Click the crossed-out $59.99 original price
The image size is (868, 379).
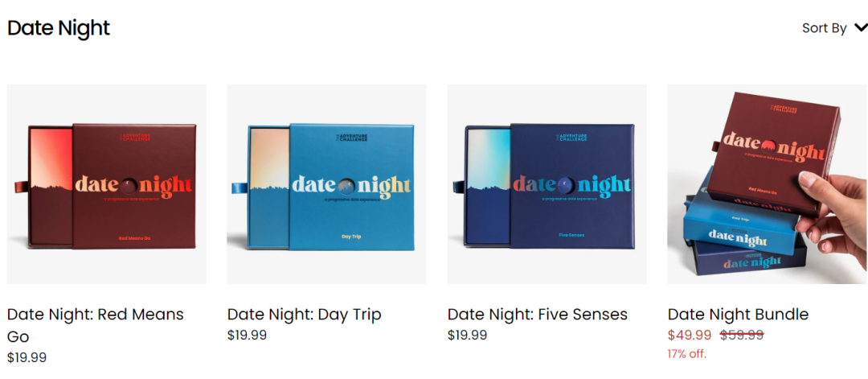tap(741, 335)
